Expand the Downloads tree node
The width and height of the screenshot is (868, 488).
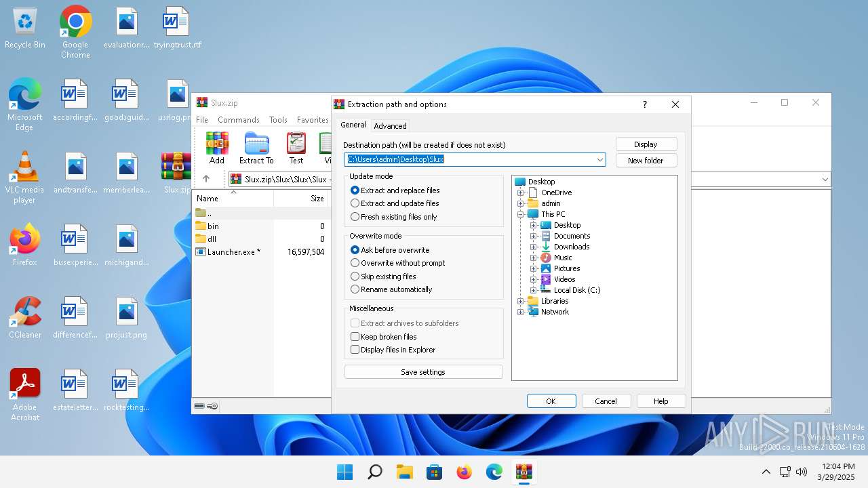coord(533,247)
